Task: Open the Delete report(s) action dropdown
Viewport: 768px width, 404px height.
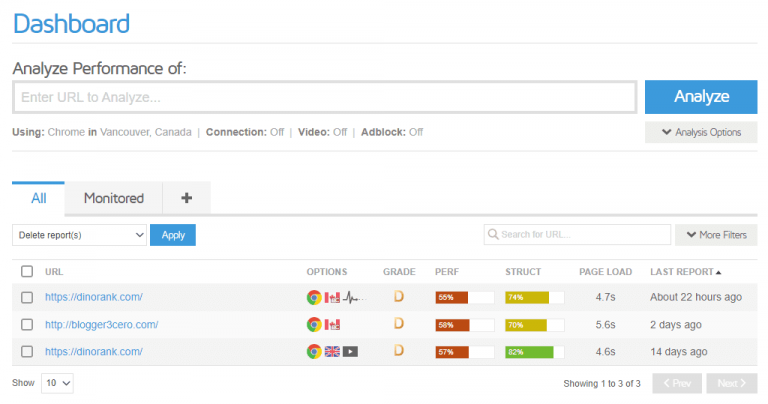Action: (x=79, y=235)
